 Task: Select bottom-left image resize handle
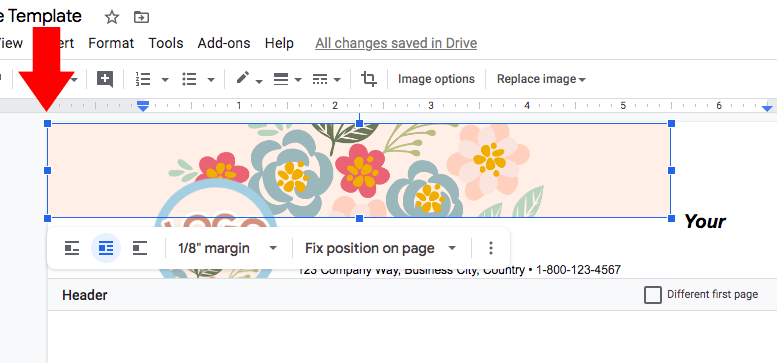(48, 218)
